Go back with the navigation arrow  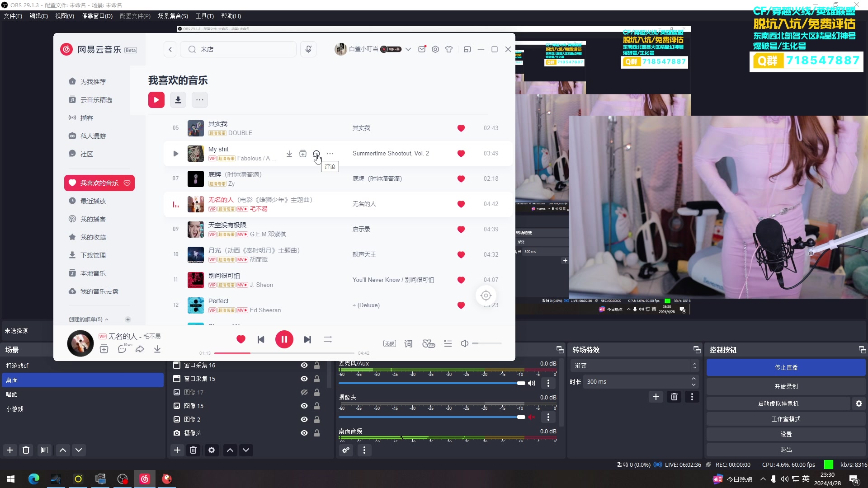pos(170,49)
